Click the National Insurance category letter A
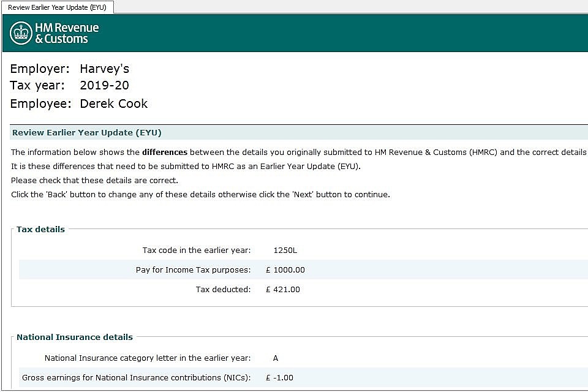This screenshot has width=588, height=392. pos(276,358)
